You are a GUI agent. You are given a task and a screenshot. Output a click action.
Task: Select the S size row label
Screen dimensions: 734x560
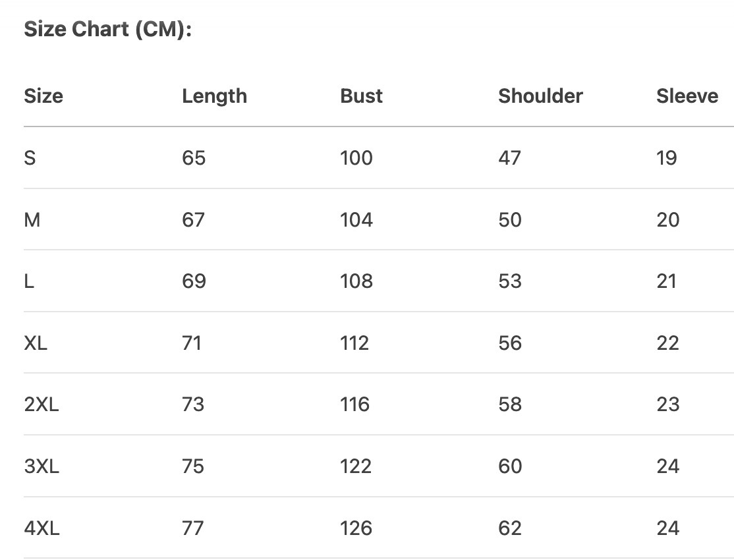click(30, 158)
